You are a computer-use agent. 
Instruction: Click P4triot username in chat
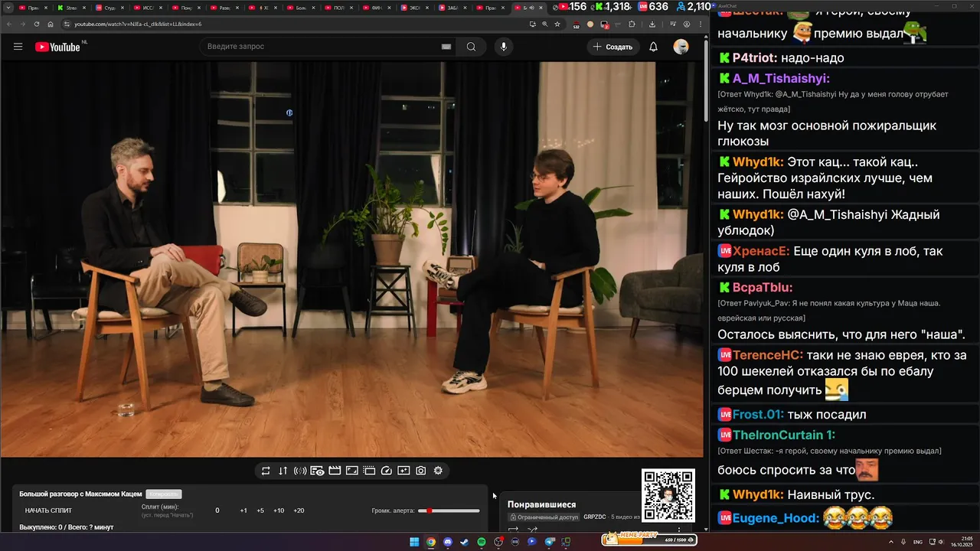pos(755,58)
